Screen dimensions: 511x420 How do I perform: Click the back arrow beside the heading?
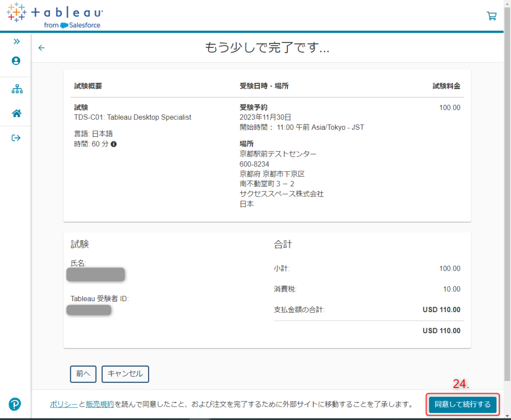(x=41, y=48)
